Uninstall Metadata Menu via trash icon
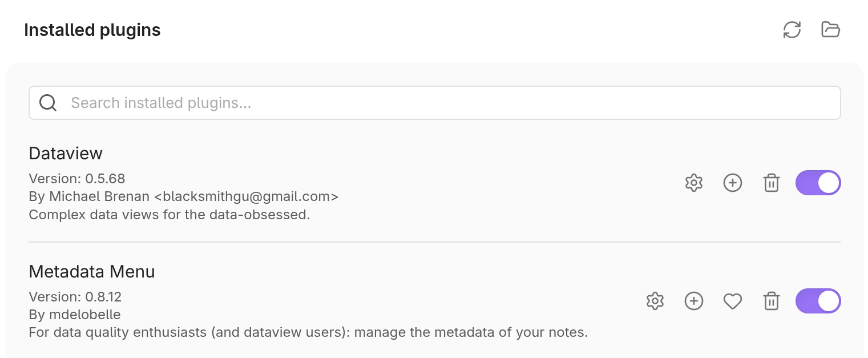The image size is (868, 358). 771,301
